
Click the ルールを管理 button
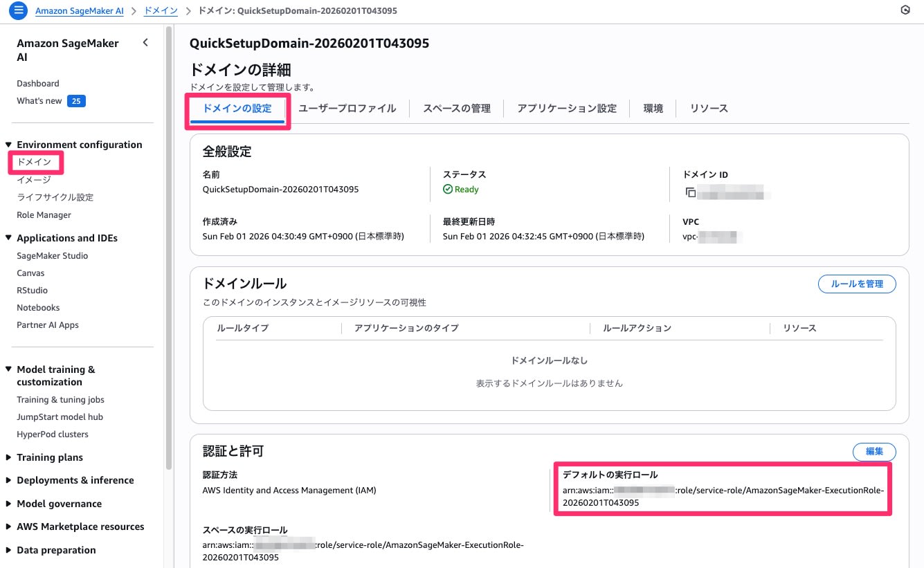click(x=857, y=284)
